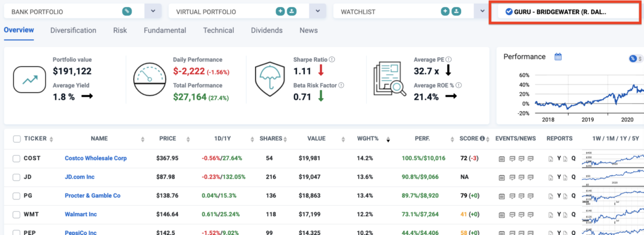The width and height of the screenshot is (644, 235).
Task: Click the $191,122 portfolio value
Action: tap(72, 71)
